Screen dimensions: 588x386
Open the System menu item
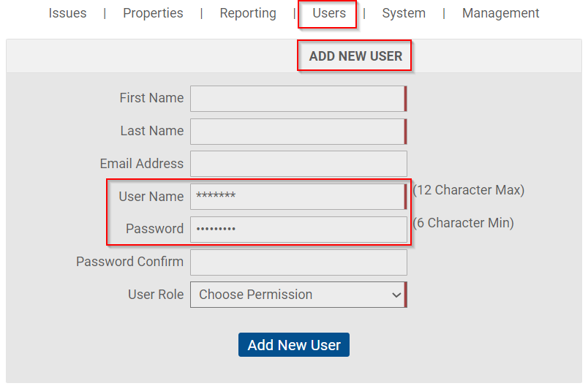point(404,13)
